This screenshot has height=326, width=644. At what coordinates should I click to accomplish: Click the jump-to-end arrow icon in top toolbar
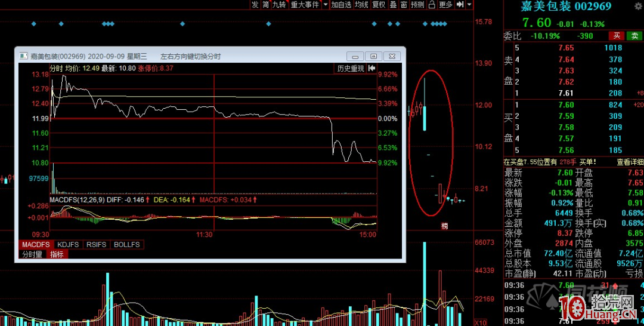460,5
